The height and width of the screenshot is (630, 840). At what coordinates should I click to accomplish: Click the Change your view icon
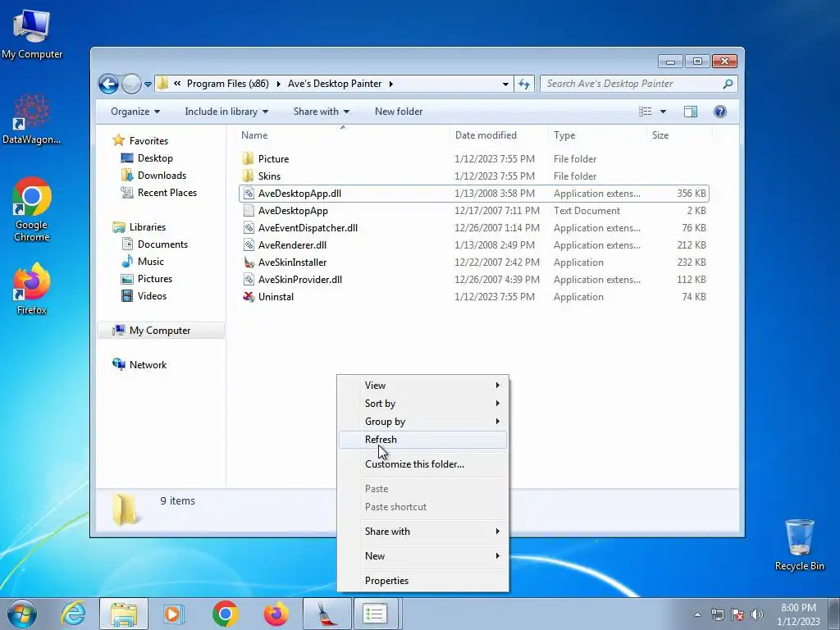pos(646,112)
